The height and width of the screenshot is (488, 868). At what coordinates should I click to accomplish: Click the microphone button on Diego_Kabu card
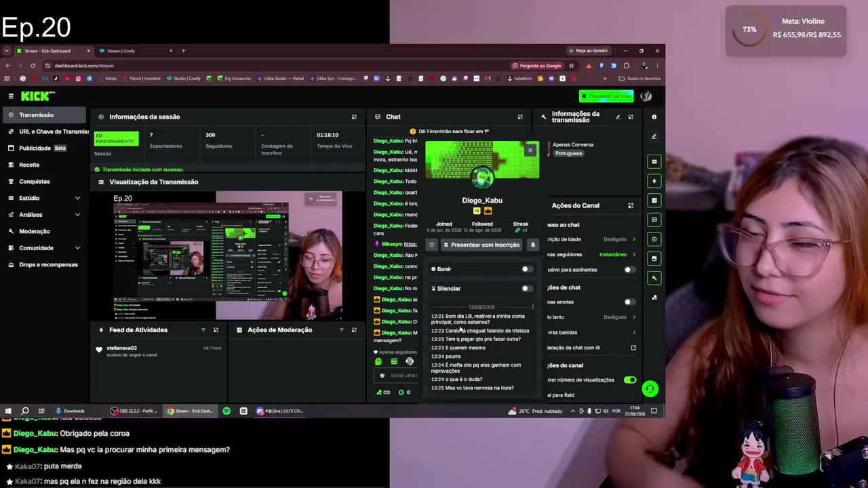pyautogui.click(x=533, y=245)
